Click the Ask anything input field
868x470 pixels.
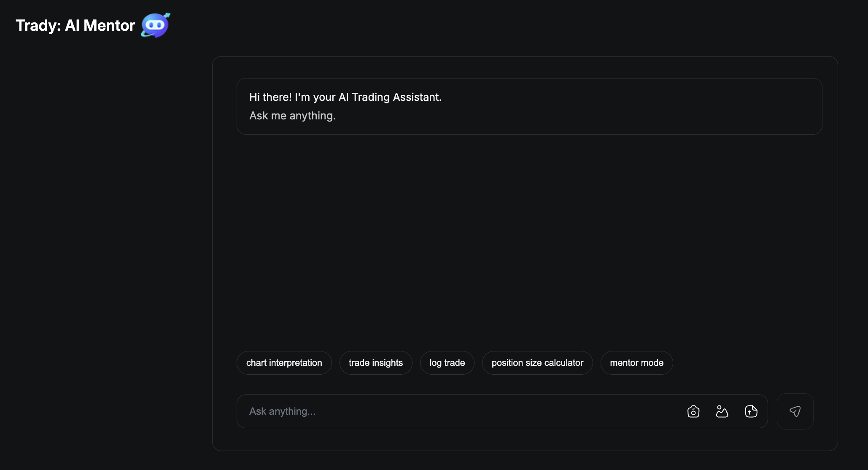(422, 411)
